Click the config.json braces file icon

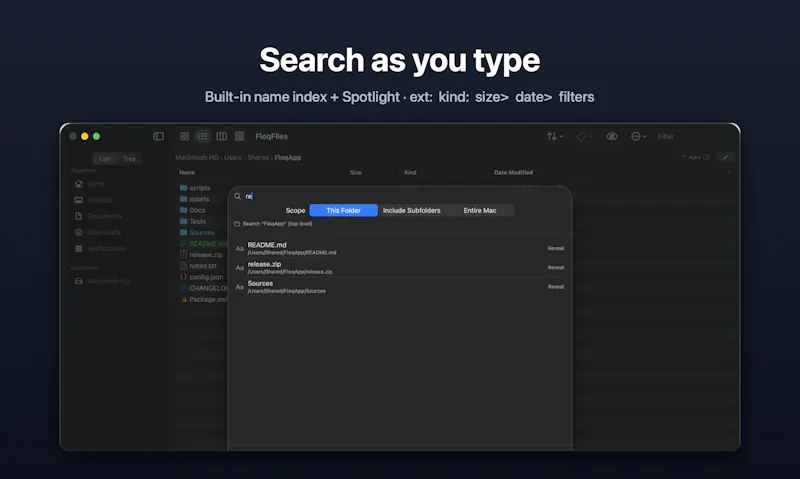tap(183, 277)
